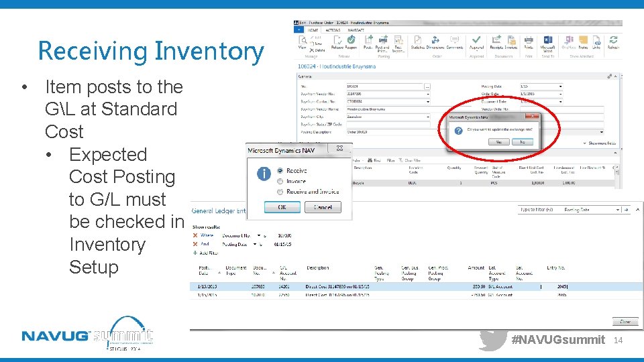This screenshot has width=644, height=362.
Task: Expand Show more fields
Action: 599,143
